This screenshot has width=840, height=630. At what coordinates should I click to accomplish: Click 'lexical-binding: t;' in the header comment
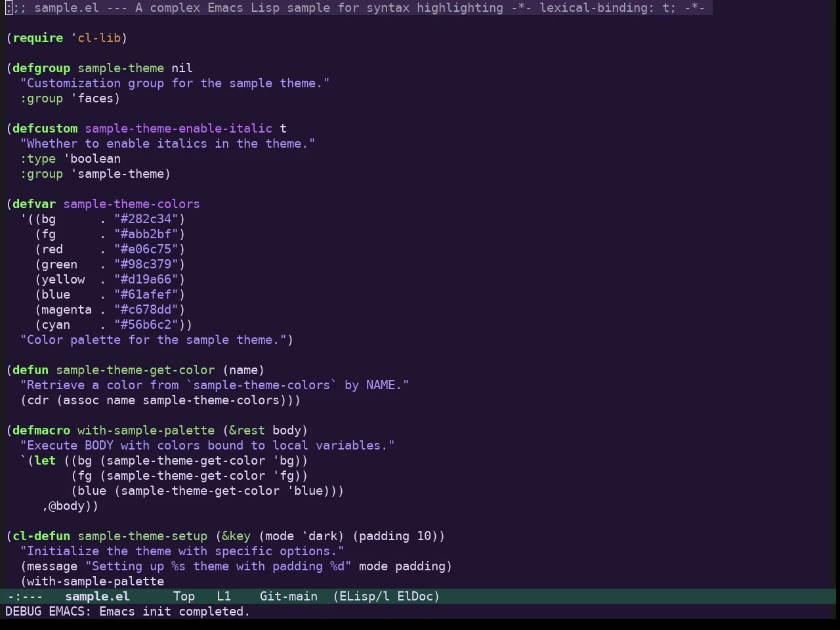[608, 7]
